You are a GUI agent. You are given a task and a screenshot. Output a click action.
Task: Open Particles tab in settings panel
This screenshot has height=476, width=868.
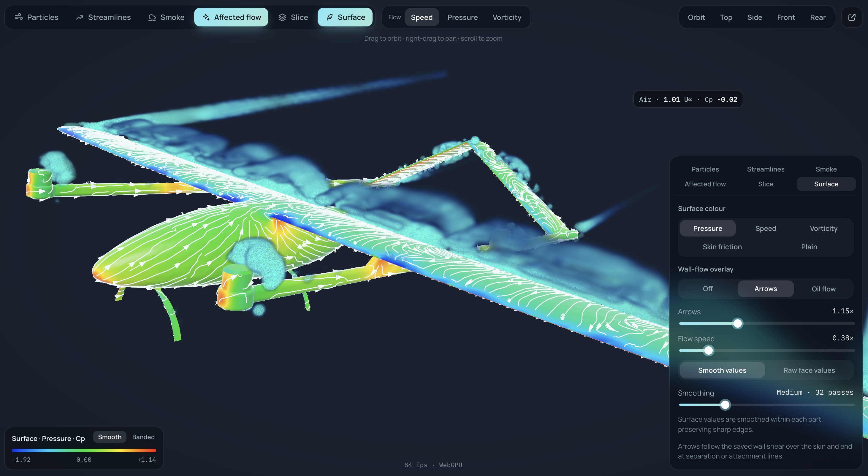click(x=705, y=169)
